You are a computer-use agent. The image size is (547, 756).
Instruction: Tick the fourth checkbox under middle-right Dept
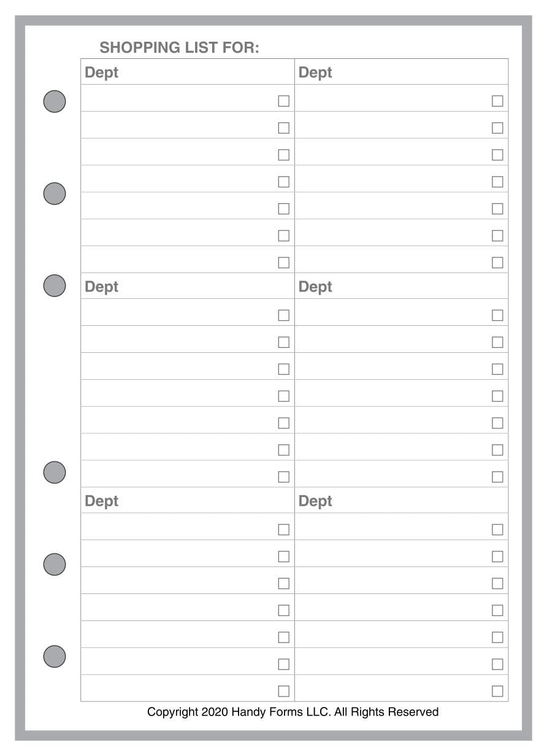click(497, 396)
